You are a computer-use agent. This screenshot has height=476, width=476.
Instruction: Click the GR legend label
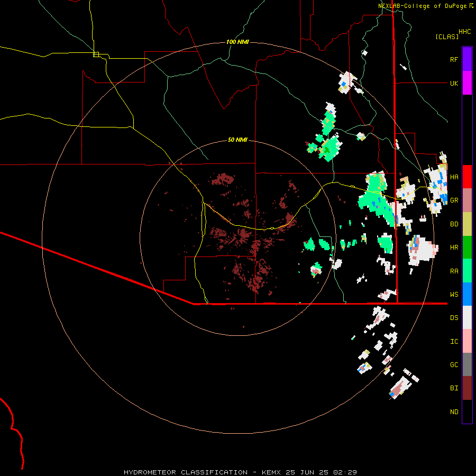454,200
